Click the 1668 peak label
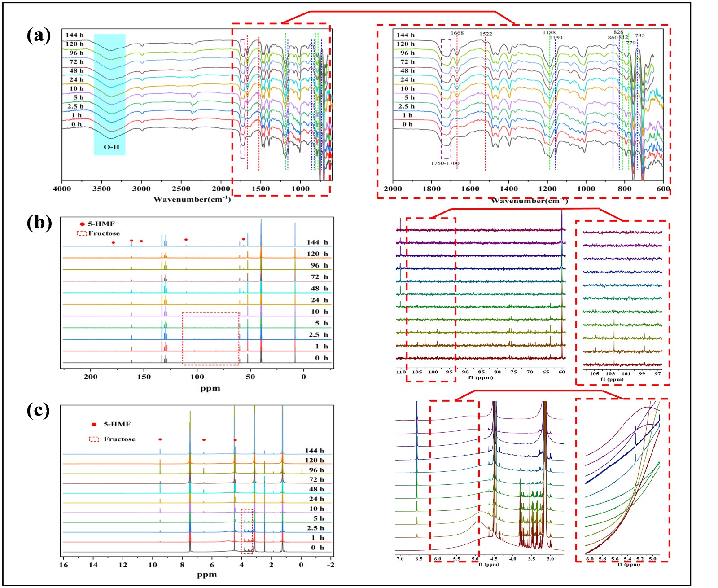Screen dimensions: 718x588 tap(457, 33)
